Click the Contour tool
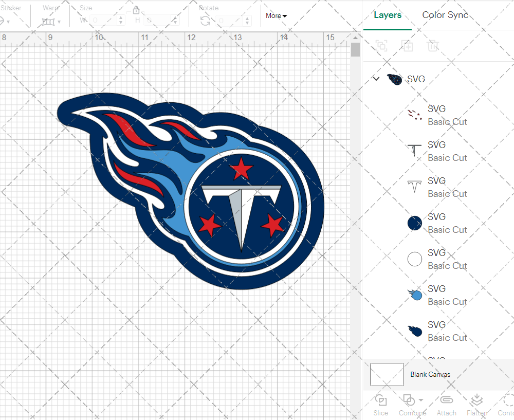Image resolution: width=514 pixels, height=420 pixels. click(506, 405)
